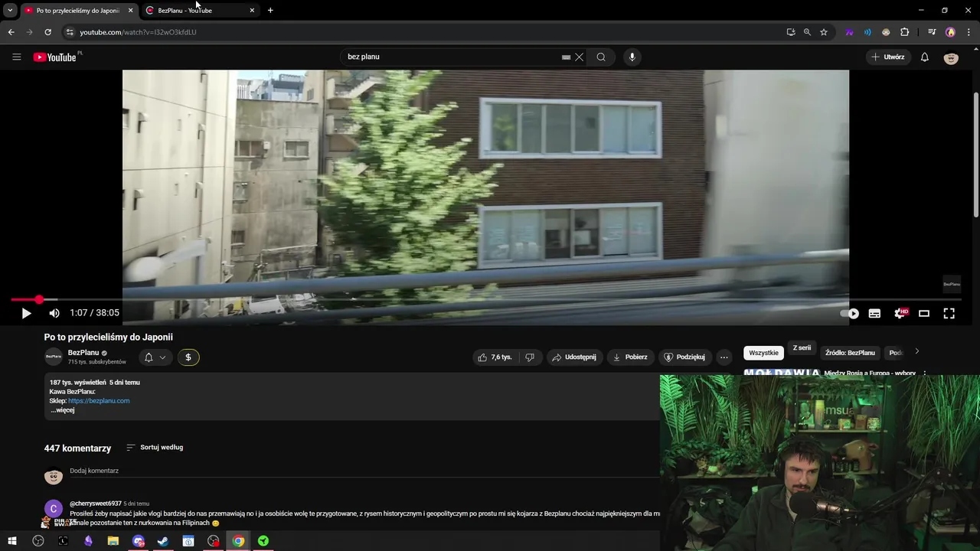Expand description with '...więcej'
The width and height of the screenshot is (980, 551).
tap(63, 410)
